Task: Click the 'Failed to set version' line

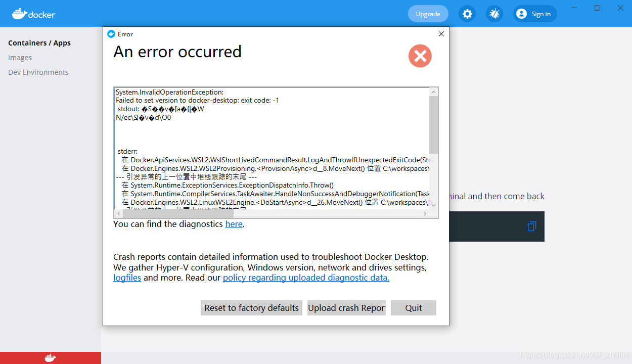Action: (197, 100)
